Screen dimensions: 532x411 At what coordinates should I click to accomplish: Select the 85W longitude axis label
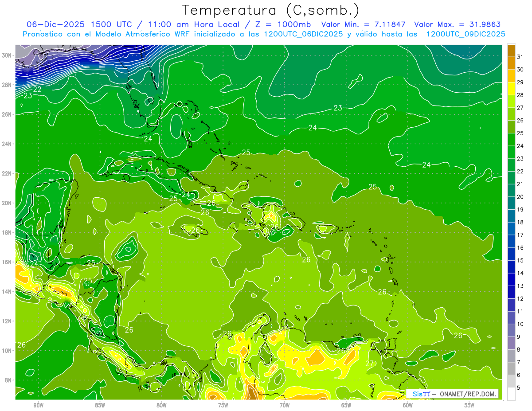(x=100, y=405)
